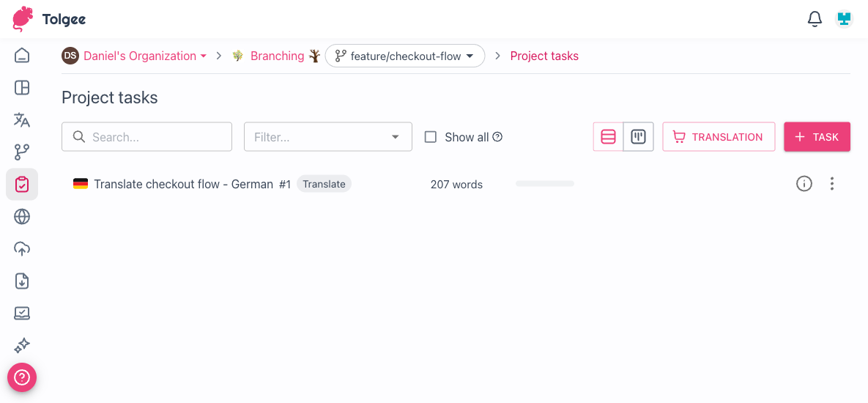Open the AI sparkles icon in sidebar

tap(22, 345)
